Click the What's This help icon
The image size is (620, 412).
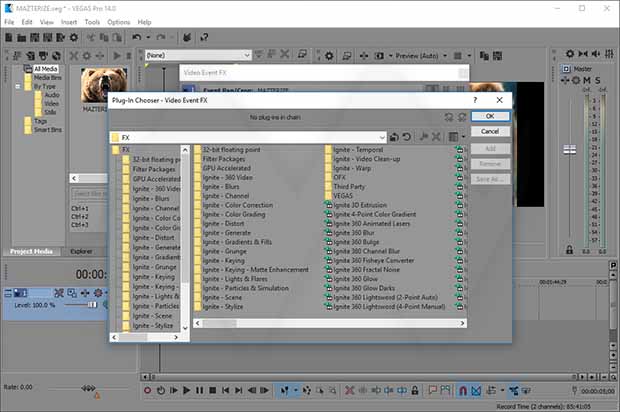coord(204,37)
